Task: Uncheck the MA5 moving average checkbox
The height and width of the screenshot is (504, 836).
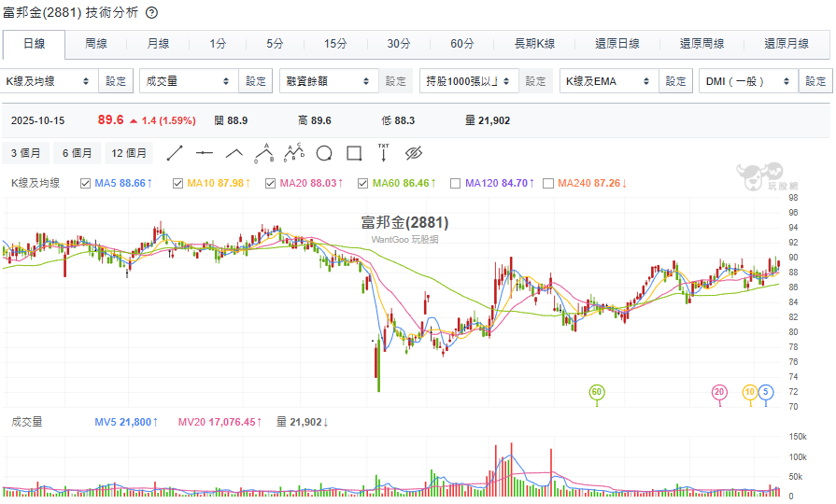Action: tap(86, 183)
